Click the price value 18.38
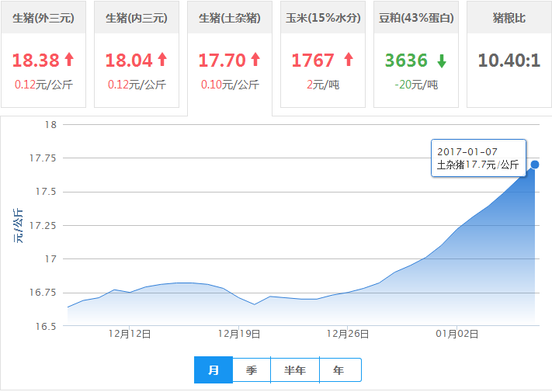The image size is (552, 392). pos(36,61)
